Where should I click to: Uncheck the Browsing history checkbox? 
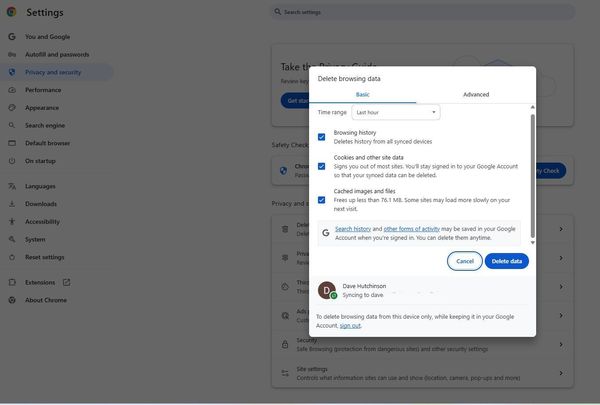click(321, 137)
